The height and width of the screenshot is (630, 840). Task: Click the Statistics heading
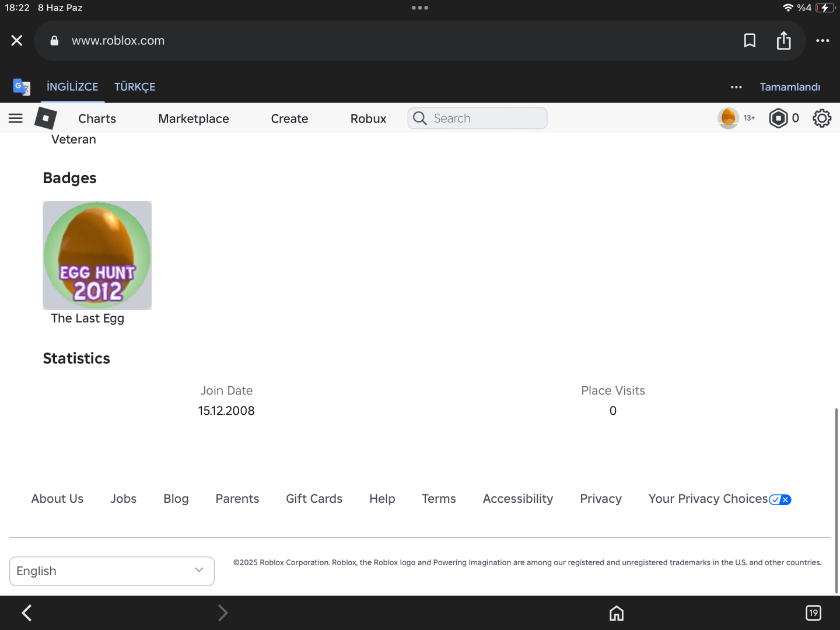tap(76, 358)
